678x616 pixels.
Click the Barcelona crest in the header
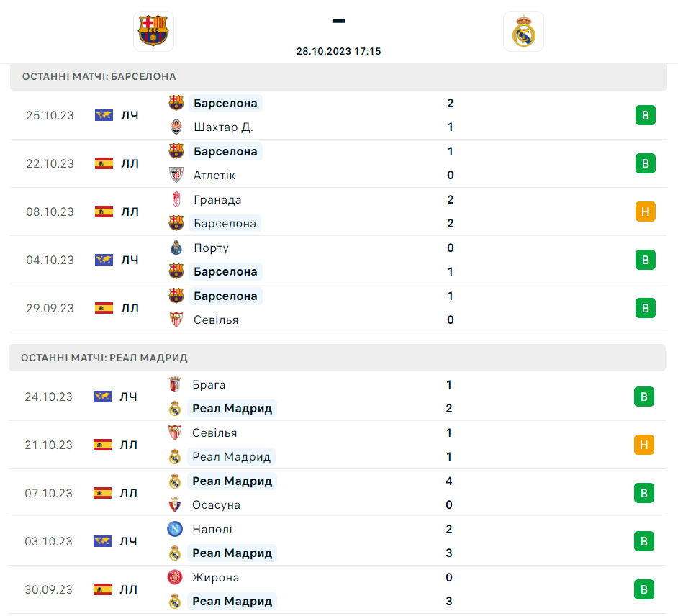click(153, 31)
